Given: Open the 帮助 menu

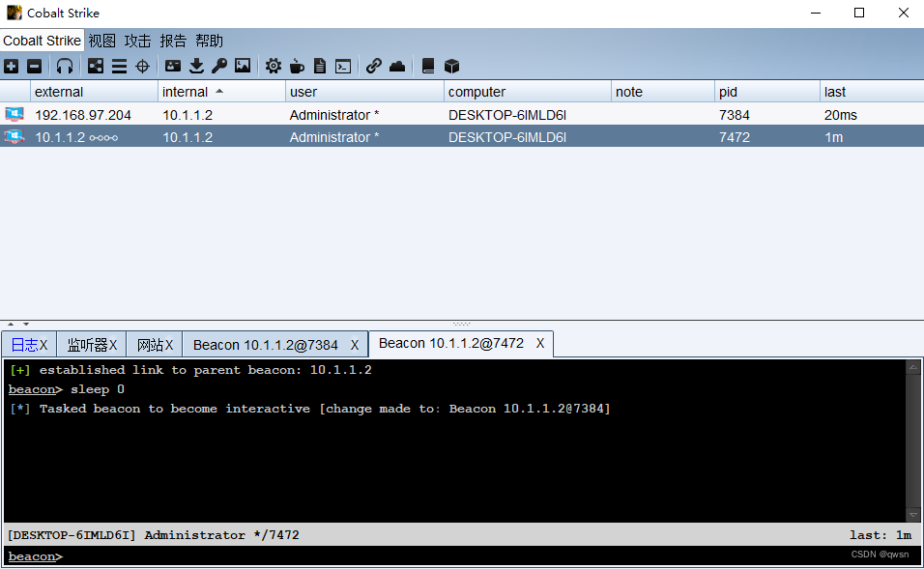Looking at the screenshot, I should [209, 41].
